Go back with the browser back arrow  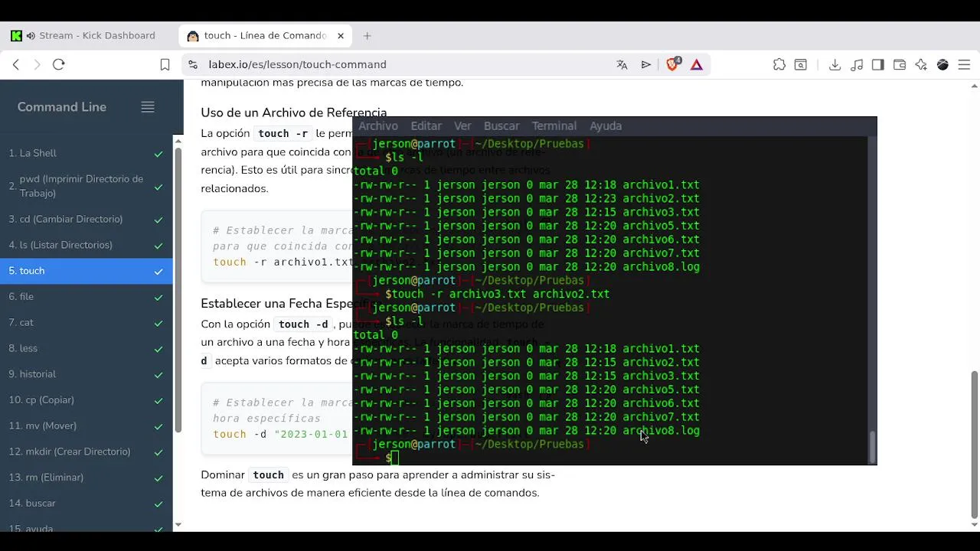pyautogui.click(x=16, y=65)
